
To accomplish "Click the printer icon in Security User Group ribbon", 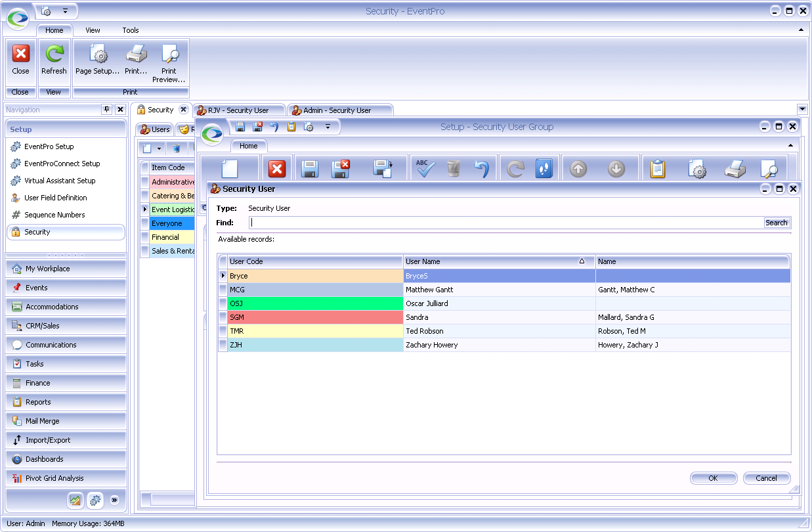I will (735, 169).
